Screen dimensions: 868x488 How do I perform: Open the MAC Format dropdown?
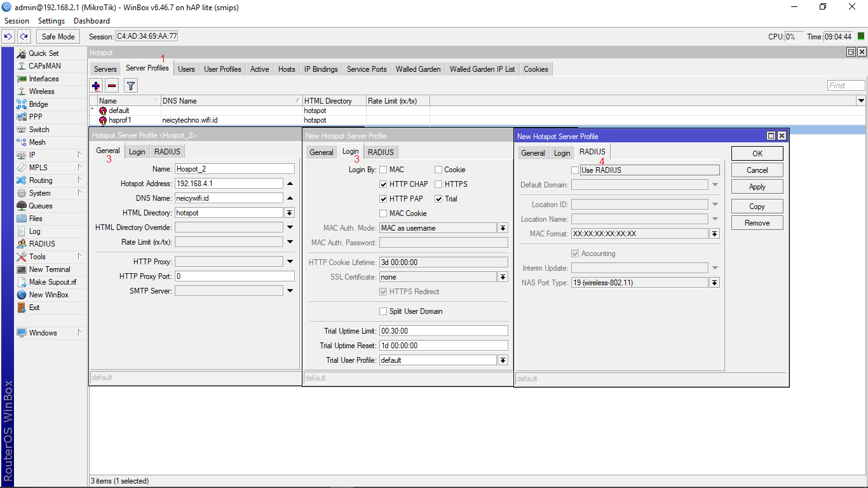click(x=714, y=234)
